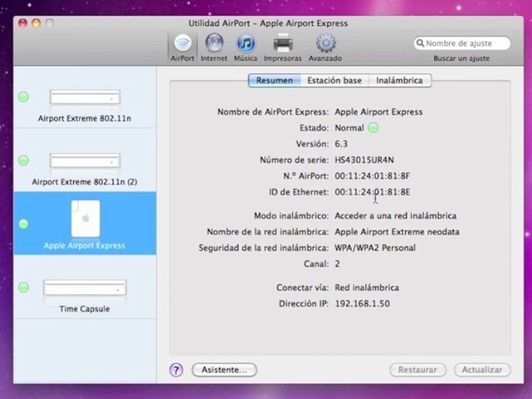Click the 'Time Capsule' label
Viewport: 532px width, 399px height.
(x=84, y=309)
